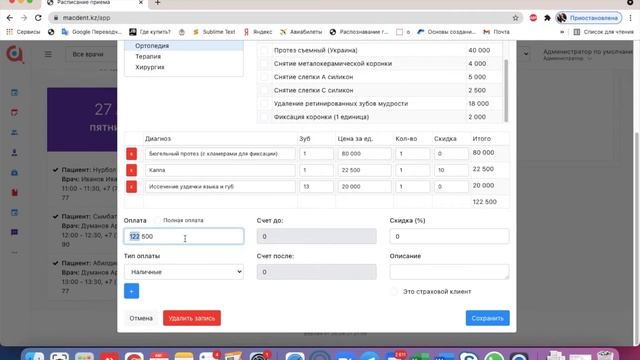Edit the Капа discount field showing 10

point(451,170)
